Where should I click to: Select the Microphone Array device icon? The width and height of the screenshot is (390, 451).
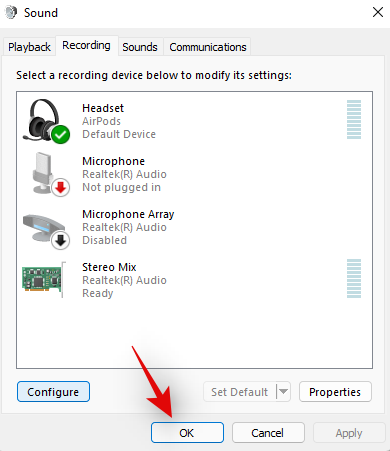click(x=46, y=231)
